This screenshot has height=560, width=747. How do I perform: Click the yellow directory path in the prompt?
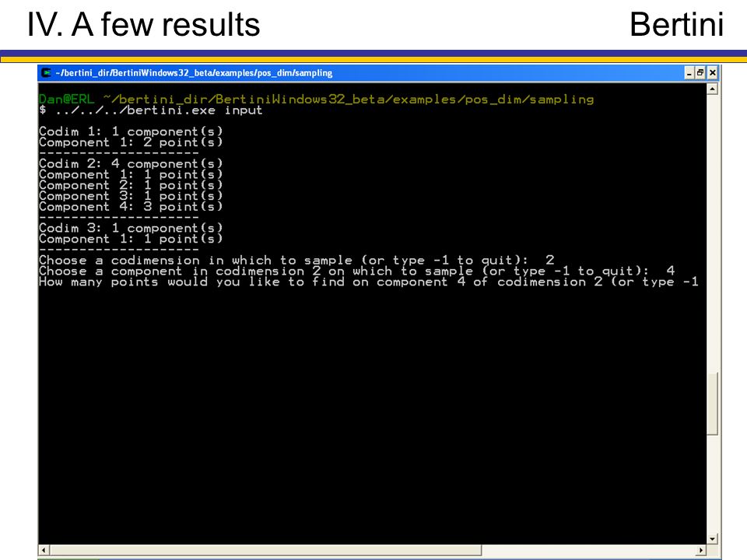349,99
